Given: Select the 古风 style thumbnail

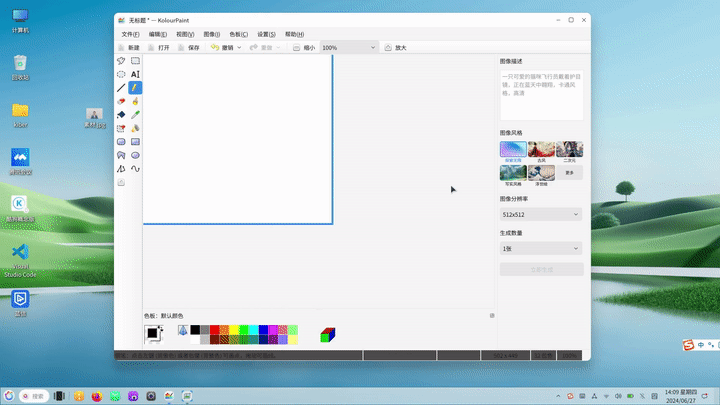Looking at the screenshot, I should 541,149.
